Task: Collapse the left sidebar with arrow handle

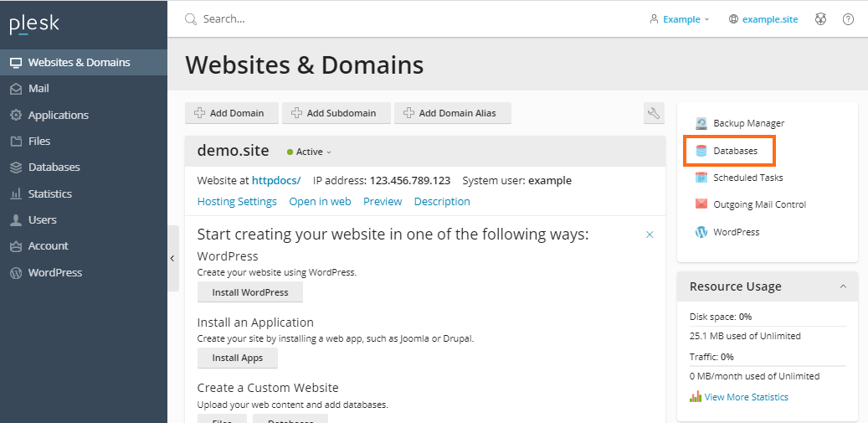Action: 172,258
